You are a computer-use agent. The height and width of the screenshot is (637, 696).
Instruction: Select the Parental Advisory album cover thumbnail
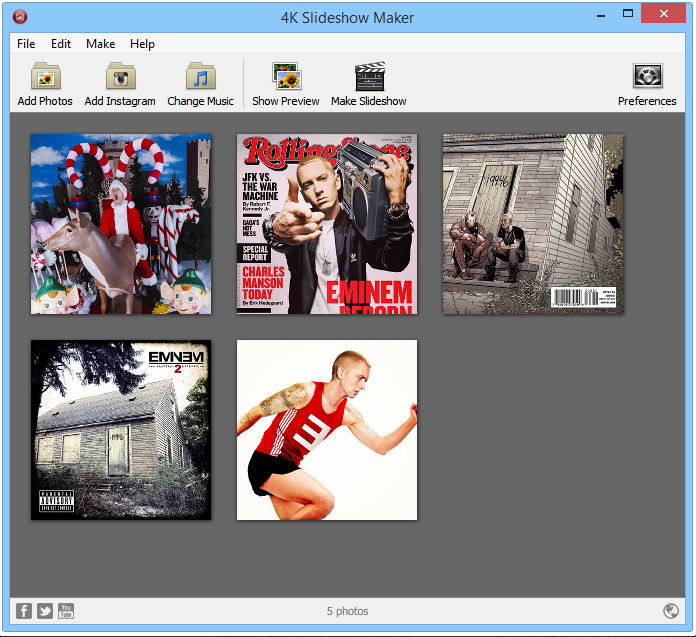121,430
